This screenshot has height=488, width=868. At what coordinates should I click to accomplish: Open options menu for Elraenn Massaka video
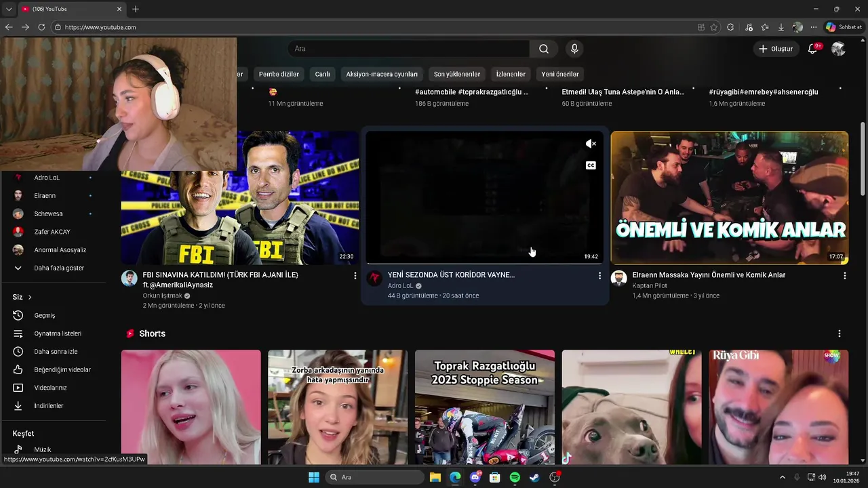(844, 276)
